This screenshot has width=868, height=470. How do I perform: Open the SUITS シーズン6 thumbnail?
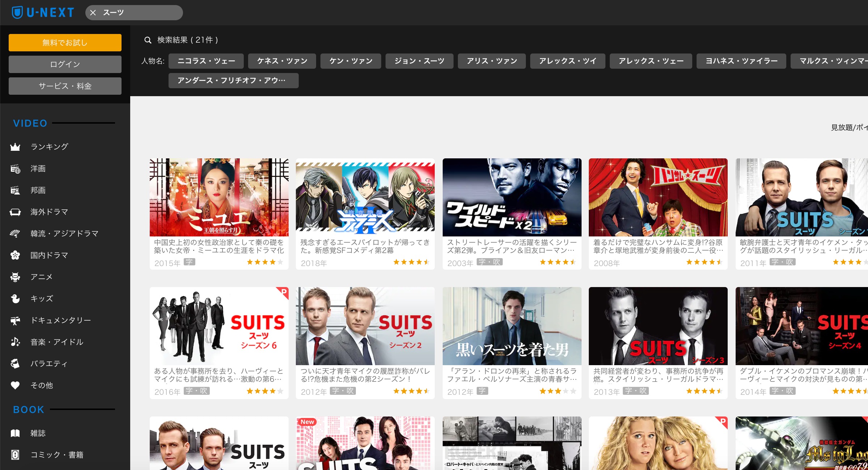(x=219, y=326)
